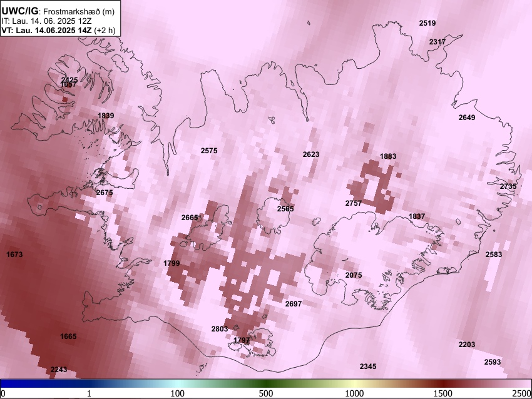This screenshot has width=532, height=399.
Task: Select the 1000 label on color scale
Action: tap(354, 393)
